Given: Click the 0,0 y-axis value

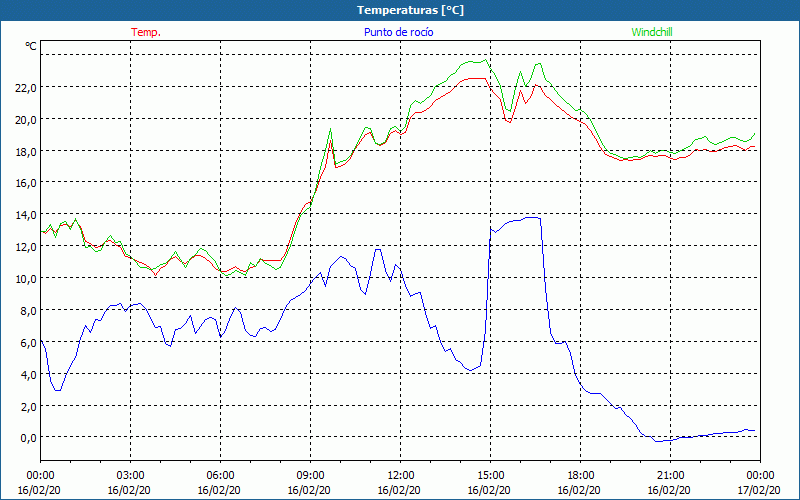Looking at the screenshot, I should (x=29, y=439).
